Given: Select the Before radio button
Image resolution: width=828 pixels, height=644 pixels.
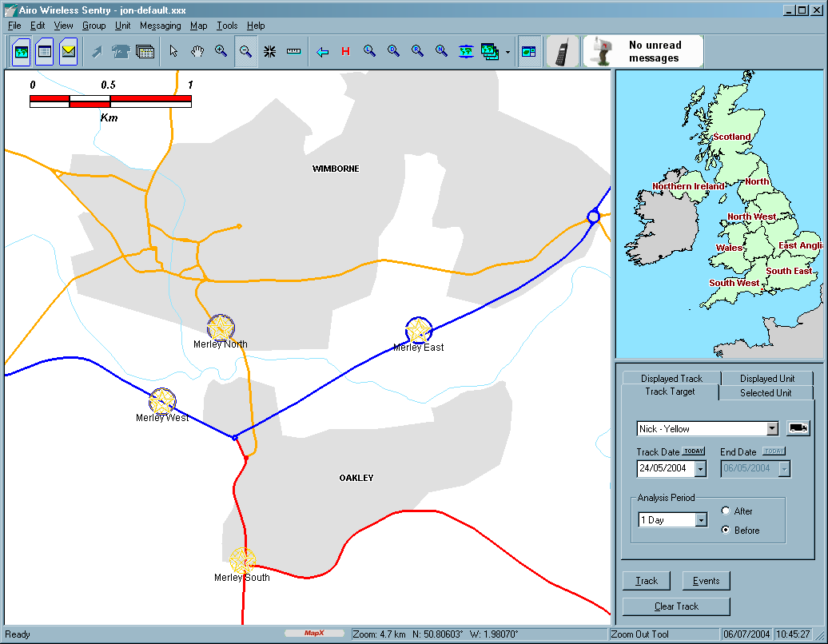Looking at the screenshot, I should click(726, 530).
